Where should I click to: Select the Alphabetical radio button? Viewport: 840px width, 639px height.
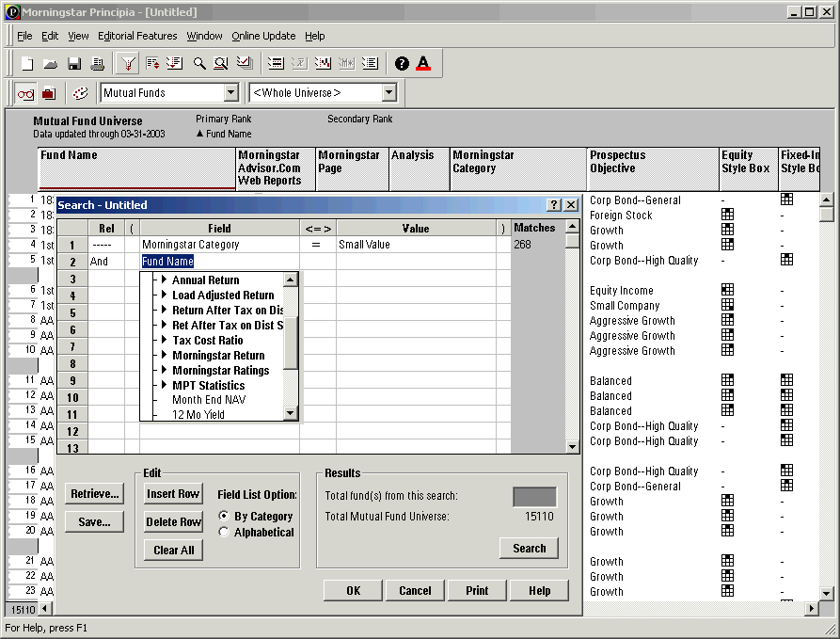224,533
